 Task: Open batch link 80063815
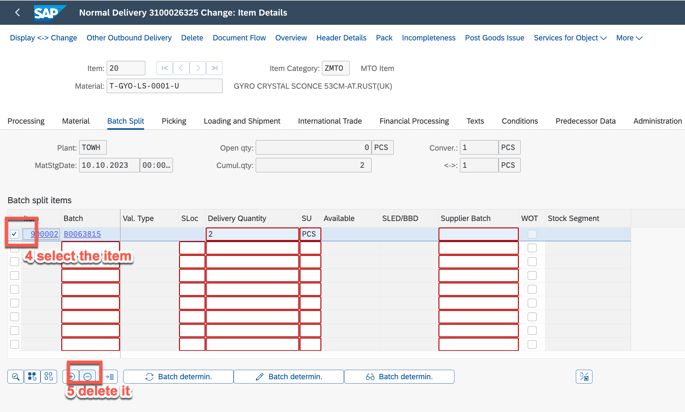tap(82, 234)
